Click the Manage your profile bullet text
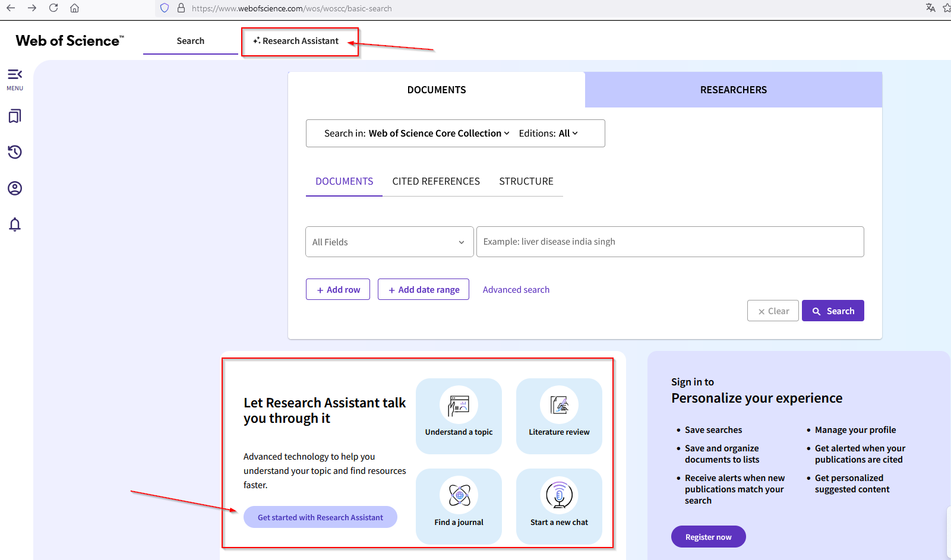 855,430
